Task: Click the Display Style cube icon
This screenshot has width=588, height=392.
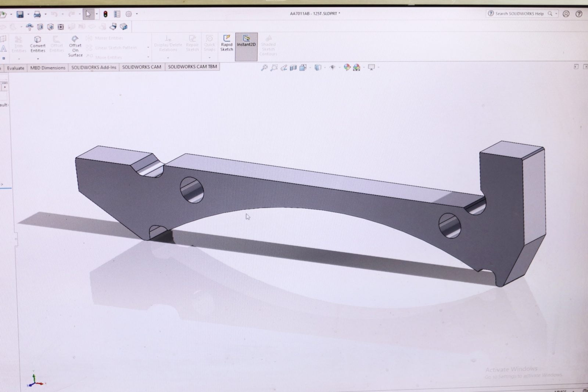Action: pyautogui.click(x=318, y=68)
